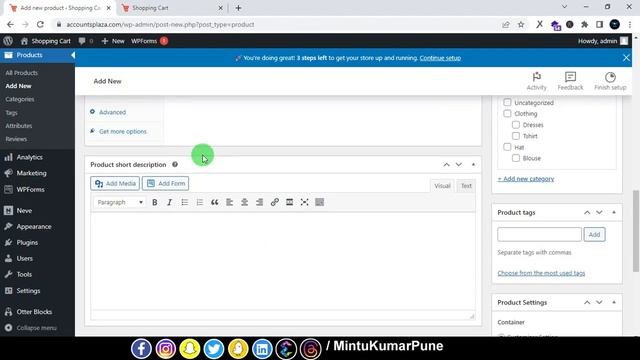
Task: Collapse the Product Settings panel
Action: coord(613,302)
